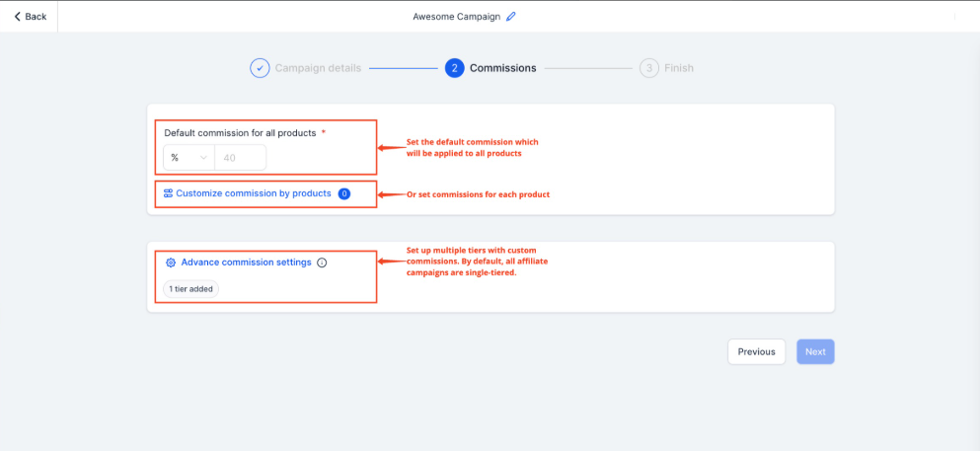Open Customize commission by products link
Screen dimensions: 980x451
[253, 193]
